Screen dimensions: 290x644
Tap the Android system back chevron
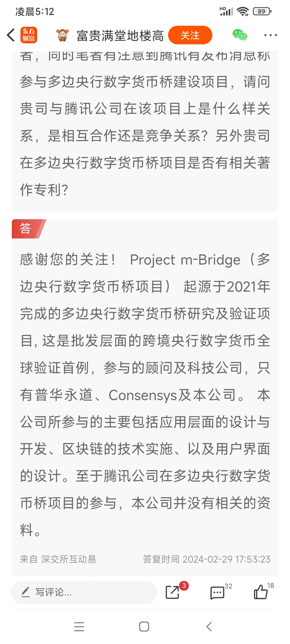(x=209, y=627)
